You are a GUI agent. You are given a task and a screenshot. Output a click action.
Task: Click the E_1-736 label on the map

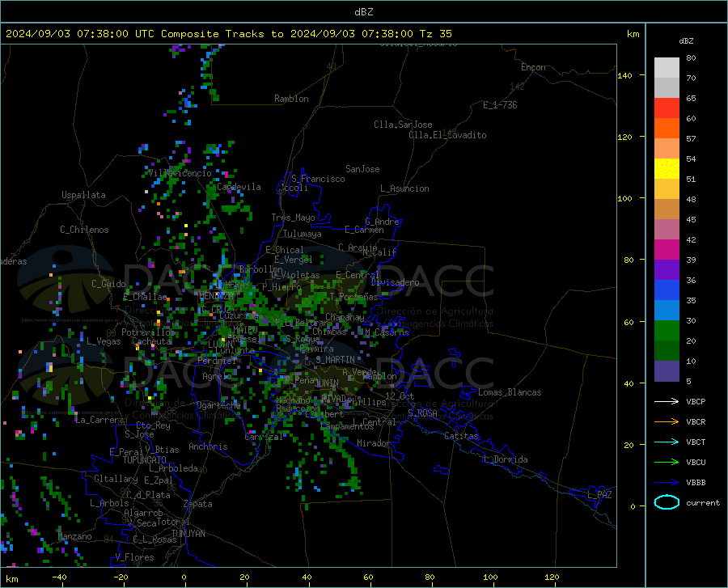tap(500, 105)
